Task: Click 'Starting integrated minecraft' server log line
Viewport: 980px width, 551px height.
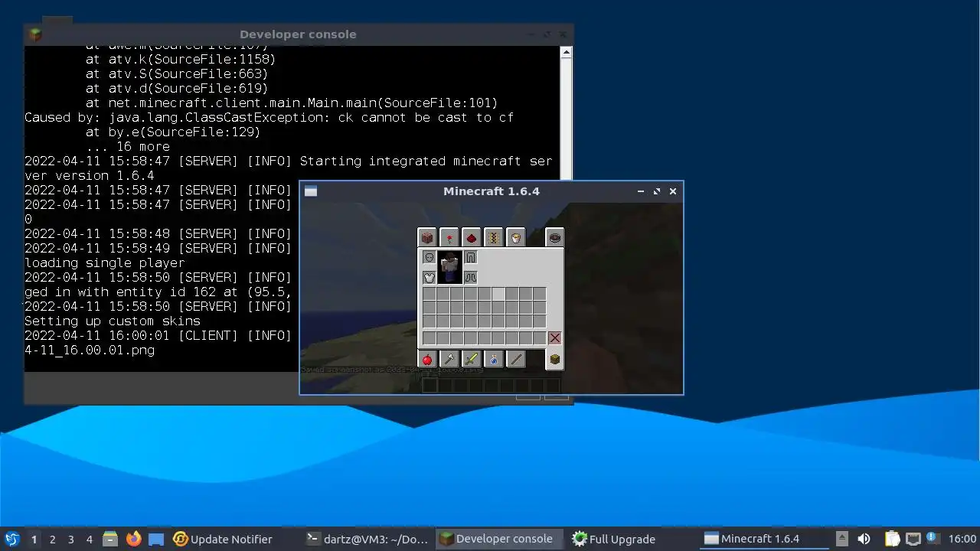Action: [x=288, y=161]
